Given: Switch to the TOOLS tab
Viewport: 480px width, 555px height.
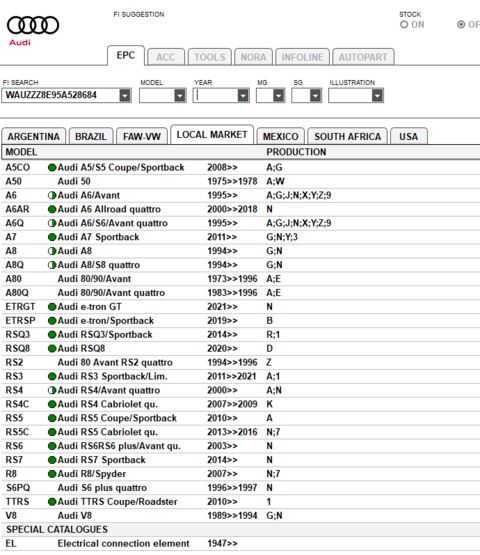Looking at the screenshot, I should (x=210, y=57).
